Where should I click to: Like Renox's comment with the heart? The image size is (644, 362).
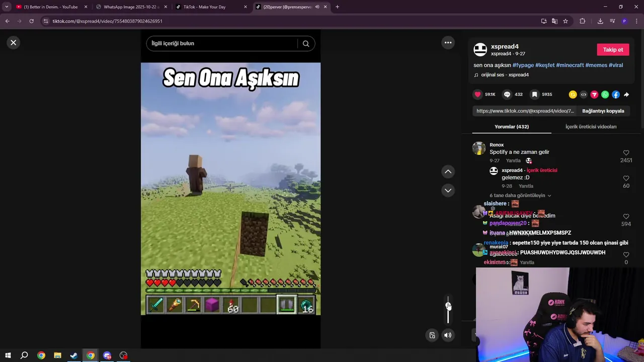click(626, 153)
